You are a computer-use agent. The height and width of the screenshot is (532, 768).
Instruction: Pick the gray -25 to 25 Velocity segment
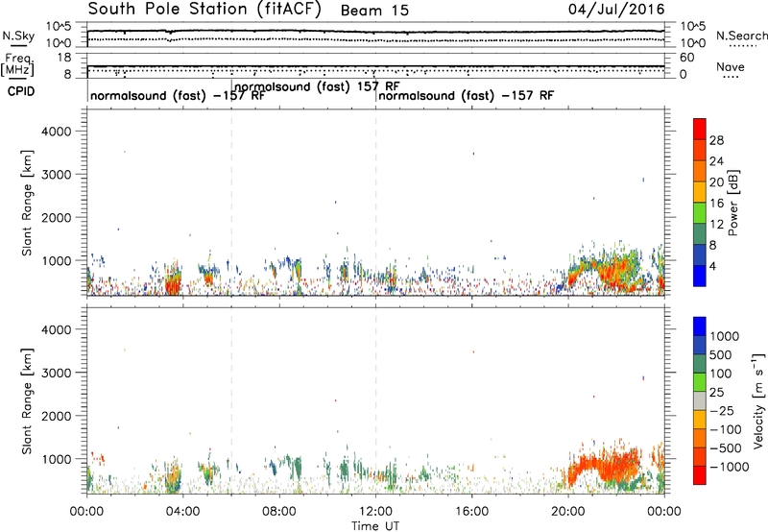pyautogui.click(x=700, y=401)
